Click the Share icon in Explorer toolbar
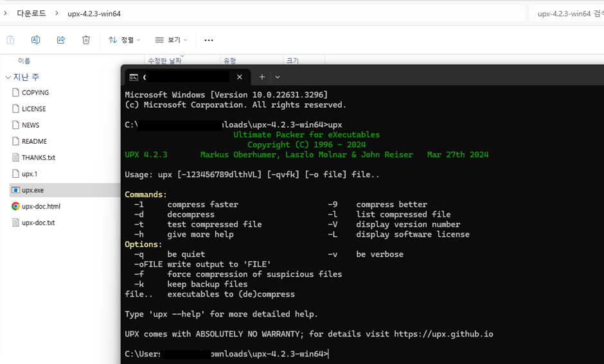Image resolution: width=604 pixels, height=364 pixels. coord(61,40)
